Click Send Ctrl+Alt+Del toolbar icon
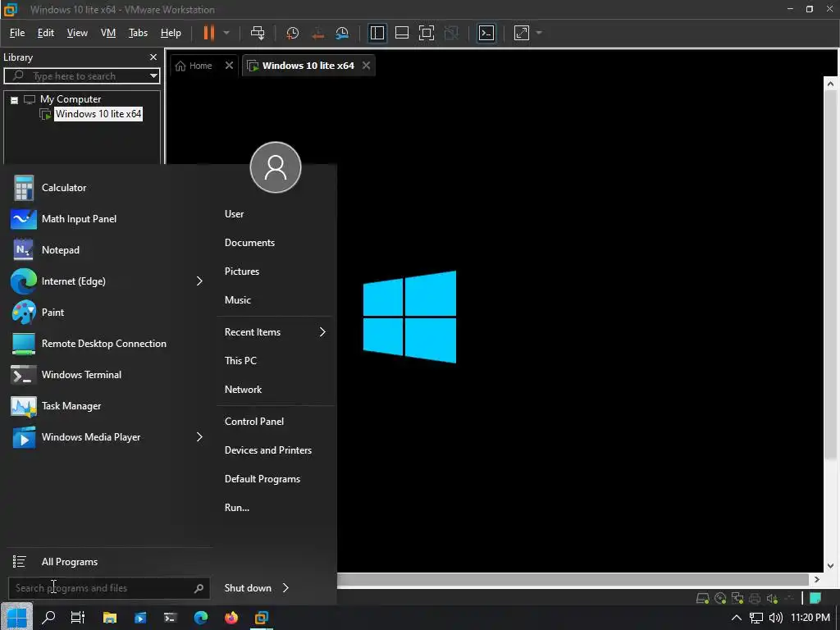The image size is (840, 630). pyautogui.click(x=258, y=33)
